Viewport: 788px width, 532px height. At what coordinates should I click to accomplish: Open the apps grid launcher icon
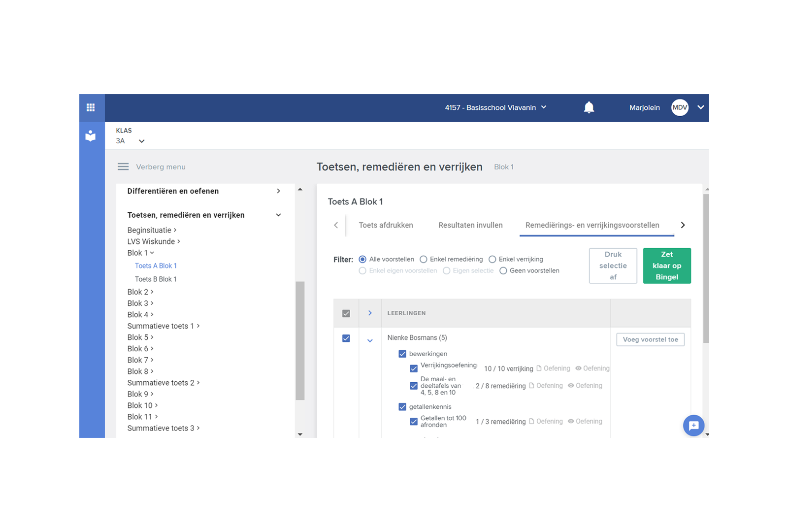(91, 107)
